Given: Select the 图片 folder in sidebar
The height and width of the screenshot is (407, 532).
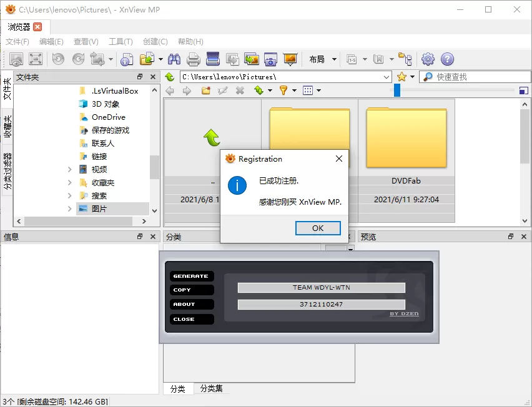Looking at the screenshot, I should click(99, 208).
